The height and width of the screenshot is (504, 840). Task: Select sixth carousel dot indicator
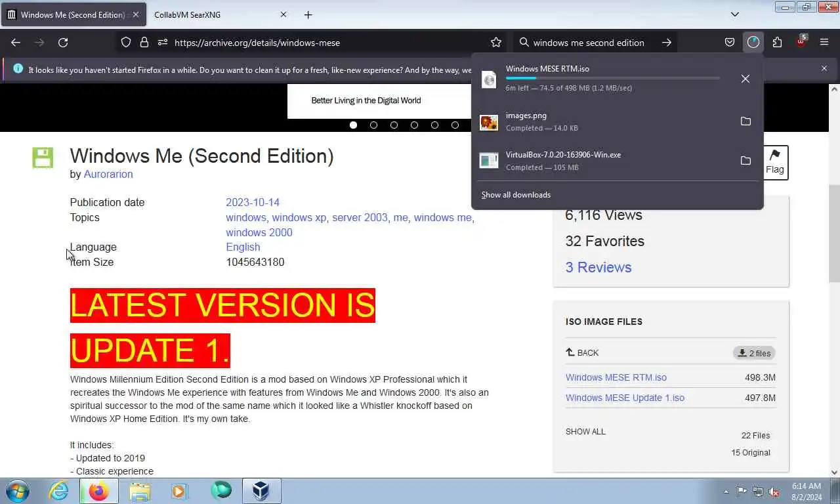tap(455, 125)
